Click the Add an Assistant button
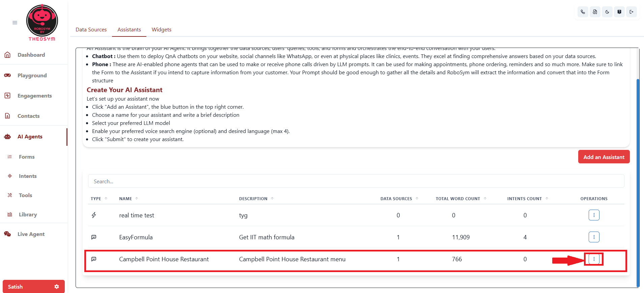This screenshot has width=644, height=293. click(x=604, y=157)
